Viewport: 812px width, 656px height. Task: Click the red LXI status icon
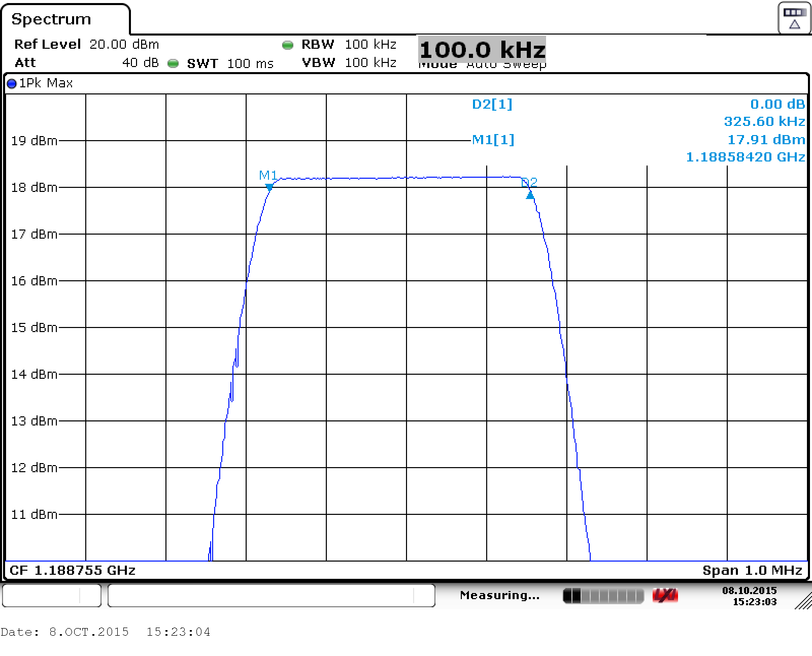(665, 596)
